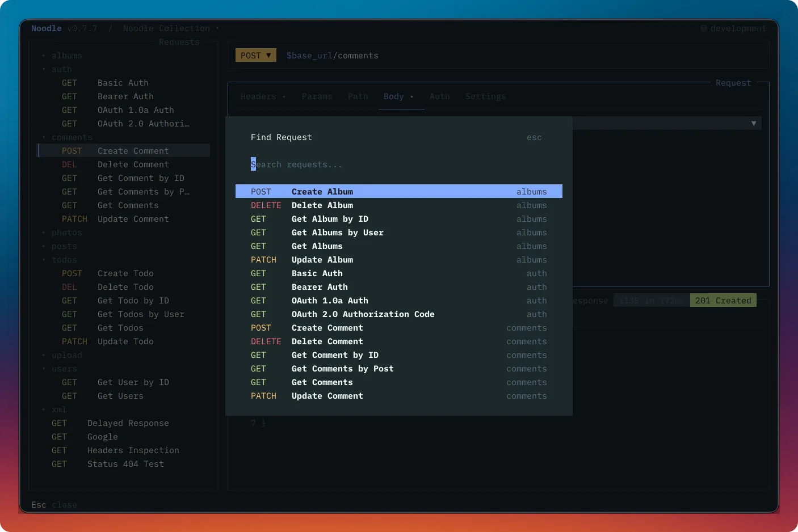Pick Get Album by ID result
Image resolution: width=798 pixels, height=532 pixels.
(x=399, y=219)
